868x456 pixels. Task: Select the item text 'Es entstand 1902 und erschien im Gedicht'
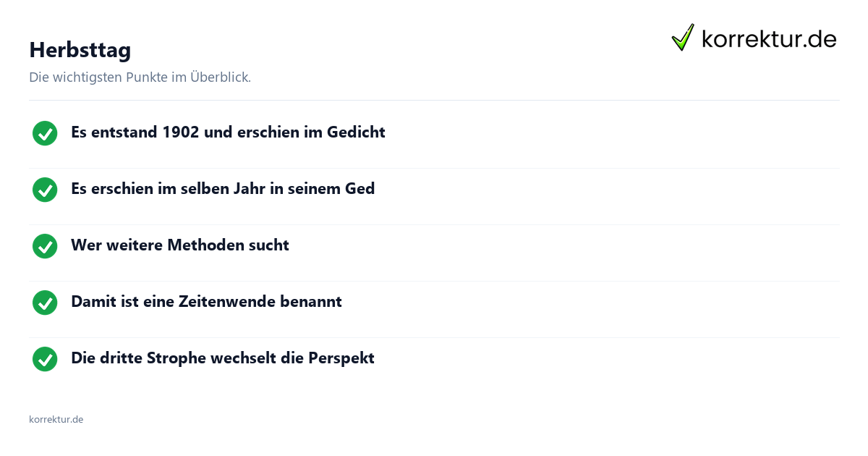228,132
